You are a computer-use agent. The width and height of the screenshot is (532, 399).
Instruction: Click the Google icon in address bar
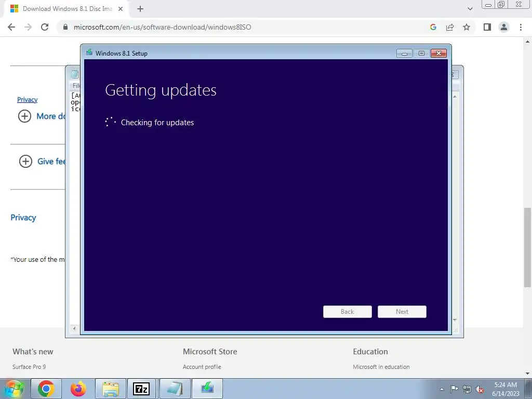coord(433,27)
